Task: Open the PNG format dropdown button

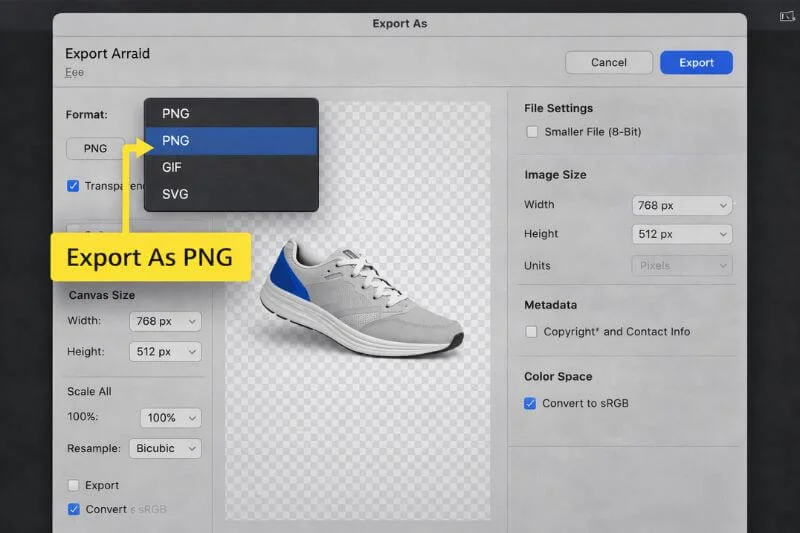Action: point(95,148)
